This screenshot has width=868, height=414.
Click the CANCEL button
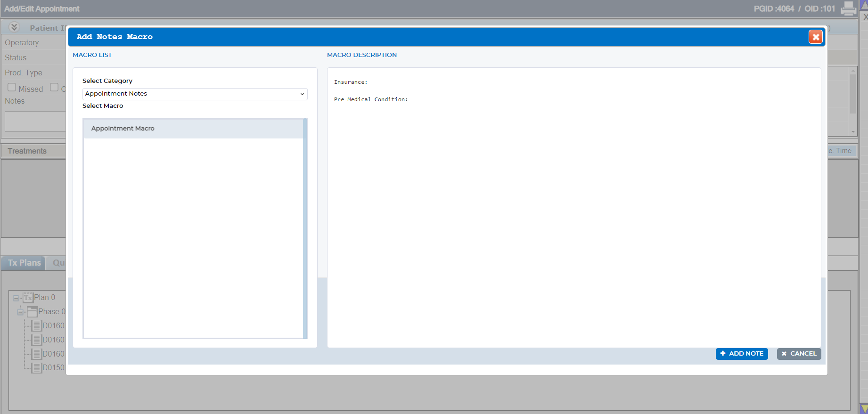[799, 354]
